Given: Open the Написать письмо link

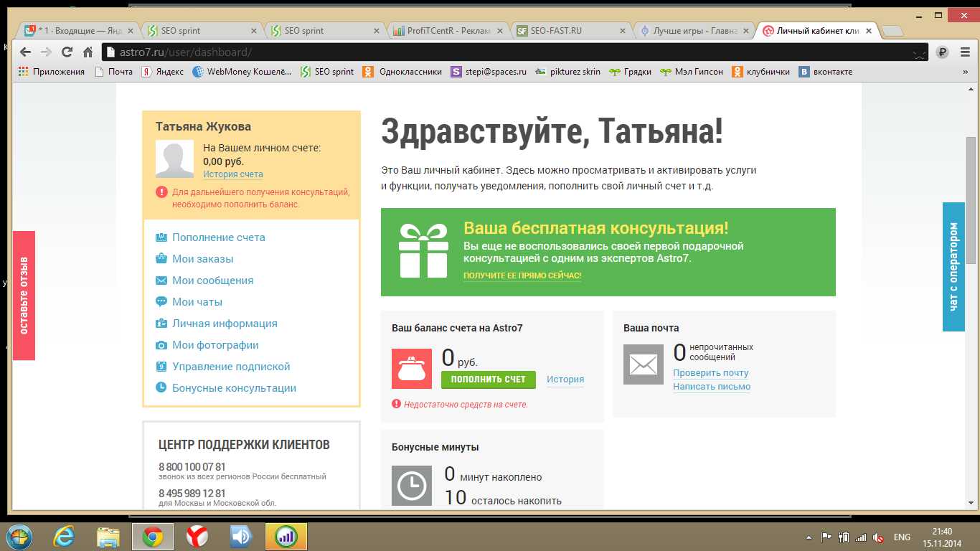Looking at the screenshot, I should pyautogui.click(x=712, y=387).
